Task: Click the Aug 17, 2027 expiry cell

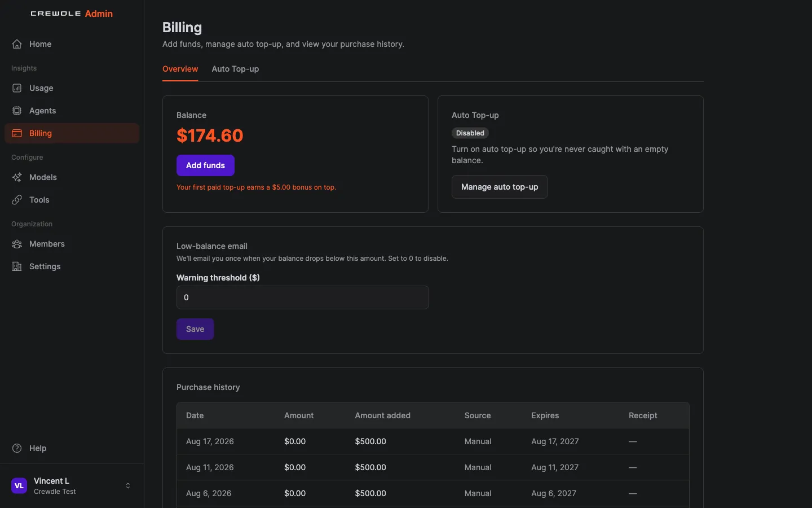Action: point(555,441)
